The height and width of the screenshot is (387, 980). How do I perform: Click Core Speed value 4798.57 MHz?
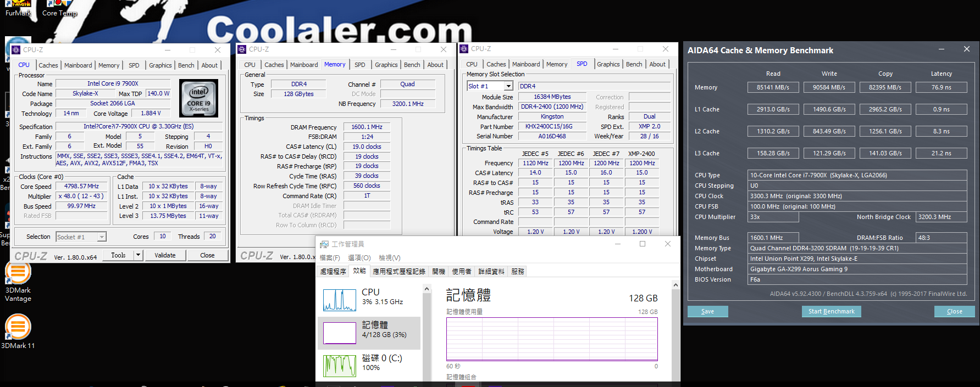coord(81,187)
